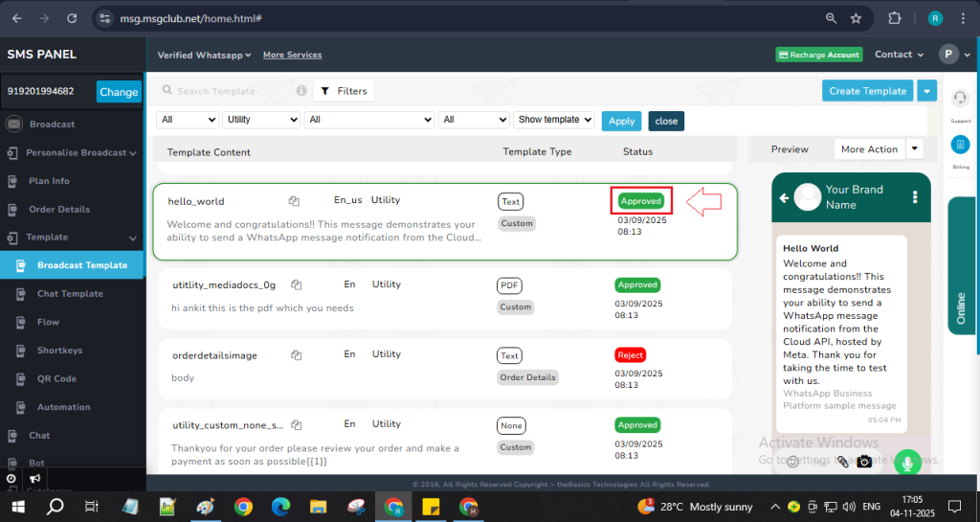980x522 pixels.
Task: Click the browser bookmark star icon
Action: 856,18
